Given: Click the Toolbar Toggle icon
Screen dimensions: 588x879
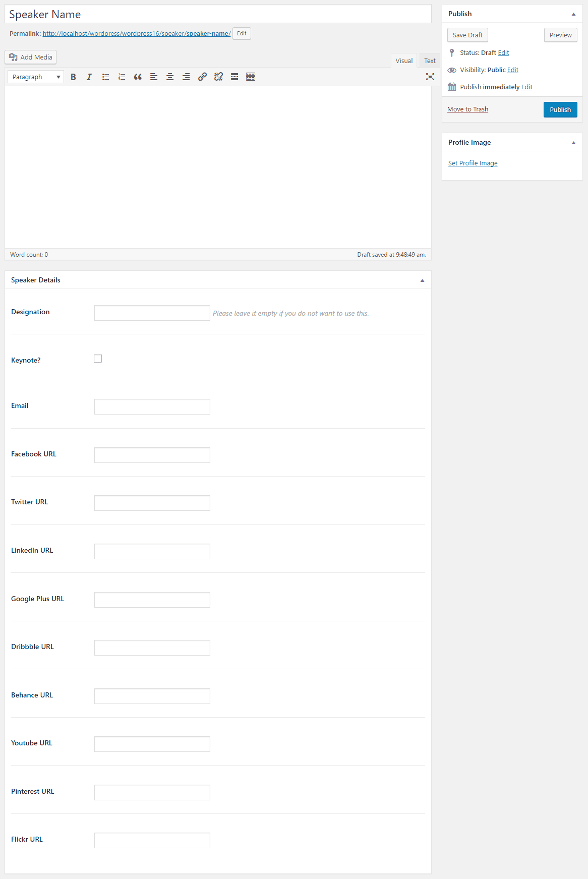Looking at the screenshot, I should tap(251, 77).
